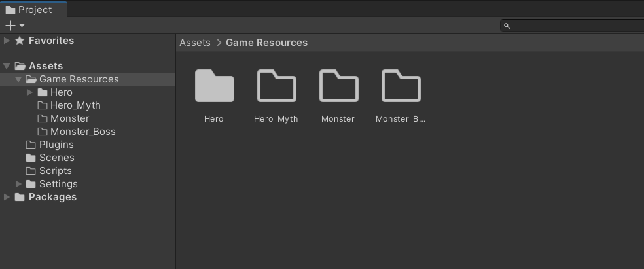Viewport: 644px width, 269px height.
Task: Open the Hero_Myth folder icon in grid
Action: (x=276, y=86)
